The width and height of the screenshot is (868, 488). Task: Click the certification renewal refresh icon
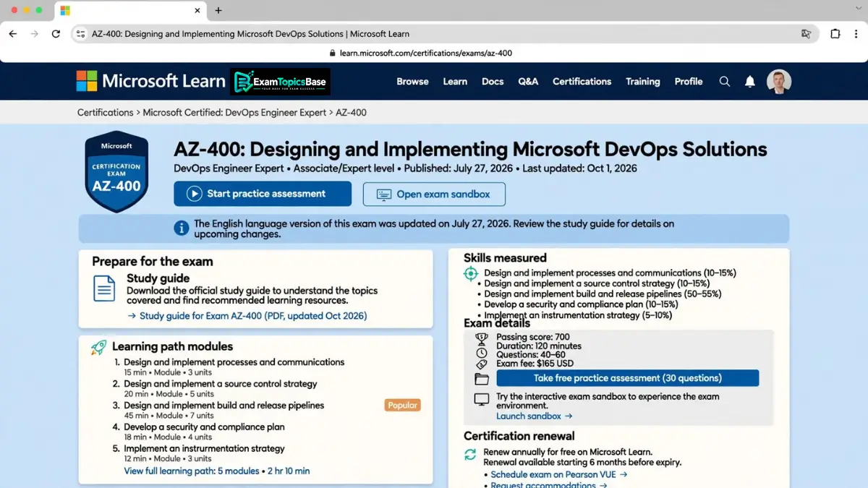tap(470, 455)
